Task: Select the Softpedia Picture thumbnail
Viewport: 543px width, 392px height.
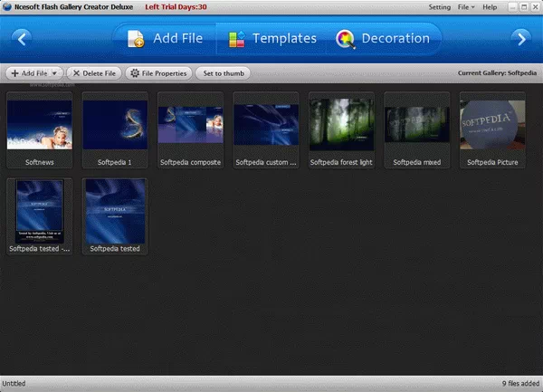Action: pyautogui.click(x=492, y=125)
